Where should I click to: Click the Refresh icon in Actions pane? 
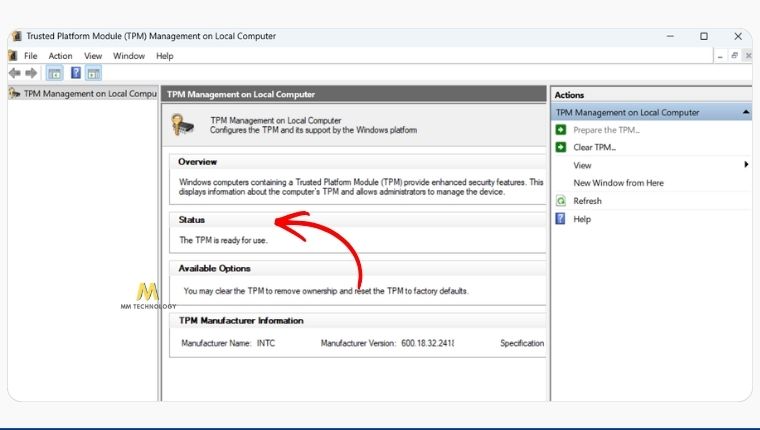click(x=561, y=201)
